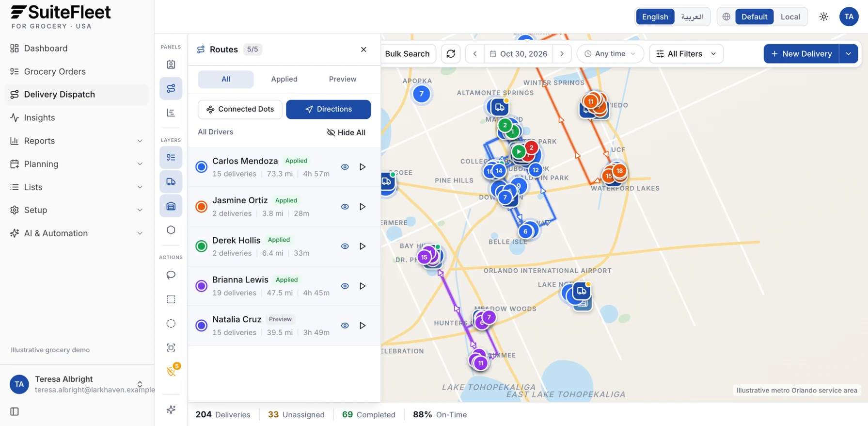This screenshot has width=868, height=426.
Task: Click Carlos Mendoza blue route color dot
Action: (x=201, y=167)
